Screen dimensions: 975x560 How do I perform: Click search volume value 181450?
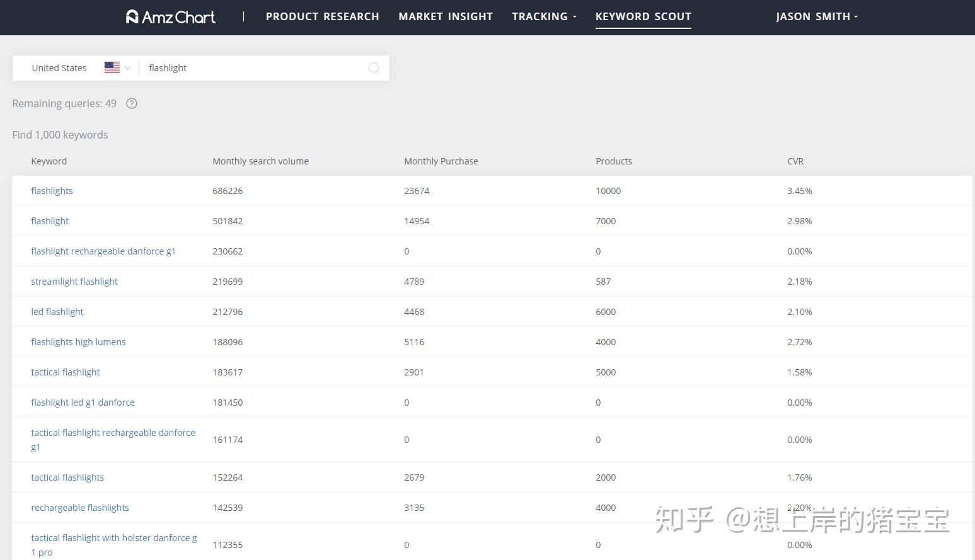228,403
